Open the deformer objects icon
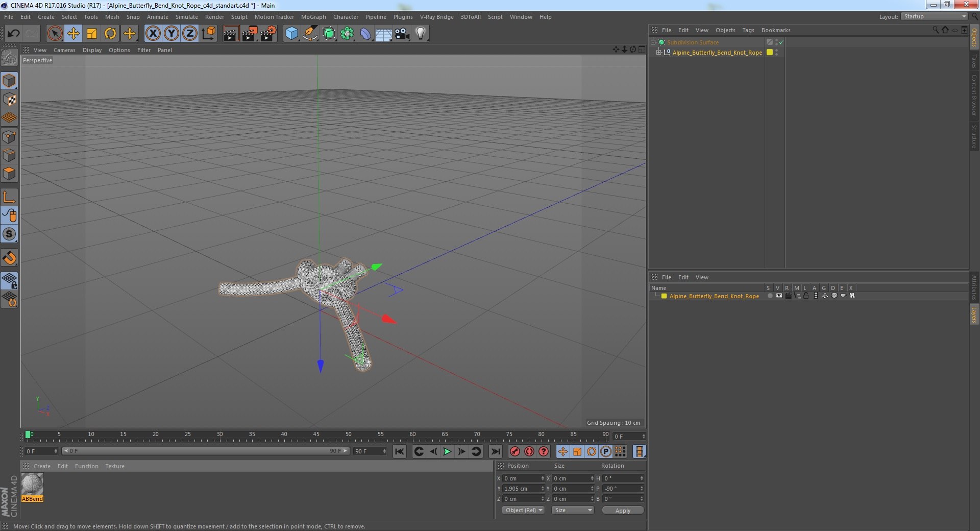 click(x=365, y=34)
